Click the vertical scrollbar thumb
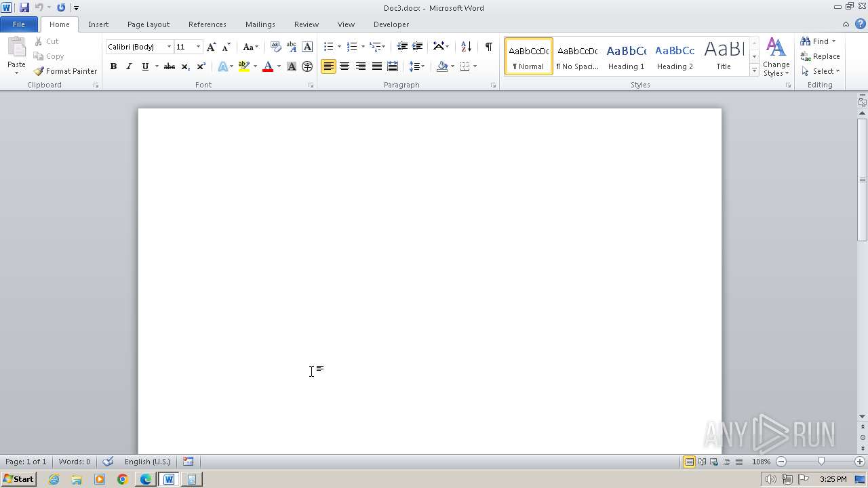This screenshot has width=868, height=488. tap(863, 180)
